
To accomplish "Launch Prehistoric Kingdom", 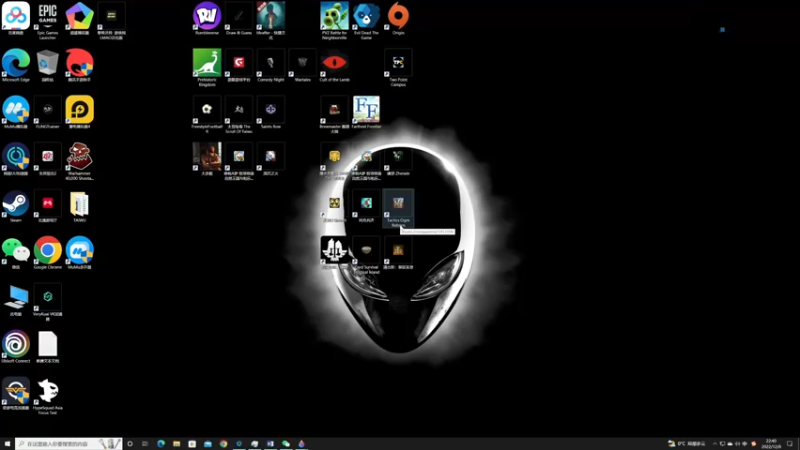I will coord(207,67).
